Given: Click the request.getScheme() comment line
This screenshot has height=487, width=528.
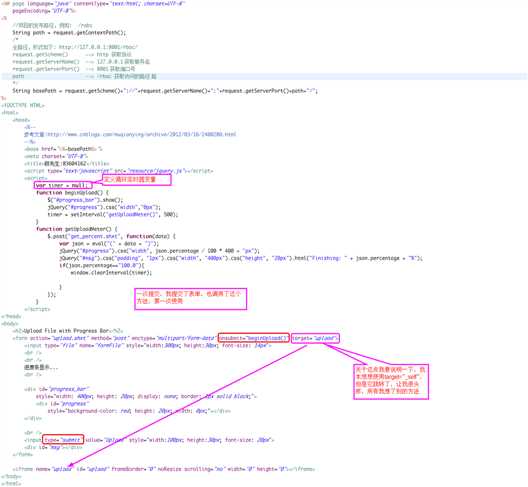Looking at the screenshot, I should (x=72, y=54).
